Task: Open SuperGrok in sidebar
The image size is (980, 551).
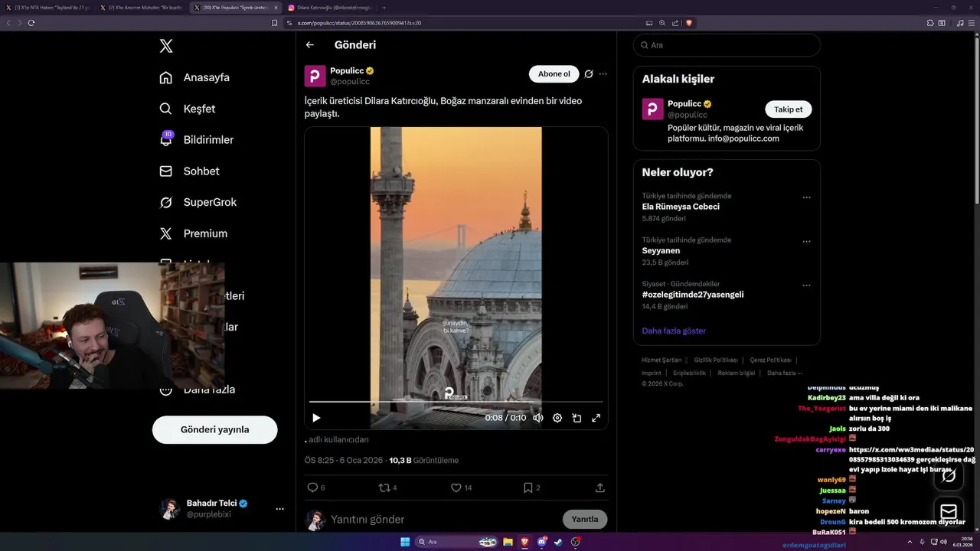Action: (198, 202)
